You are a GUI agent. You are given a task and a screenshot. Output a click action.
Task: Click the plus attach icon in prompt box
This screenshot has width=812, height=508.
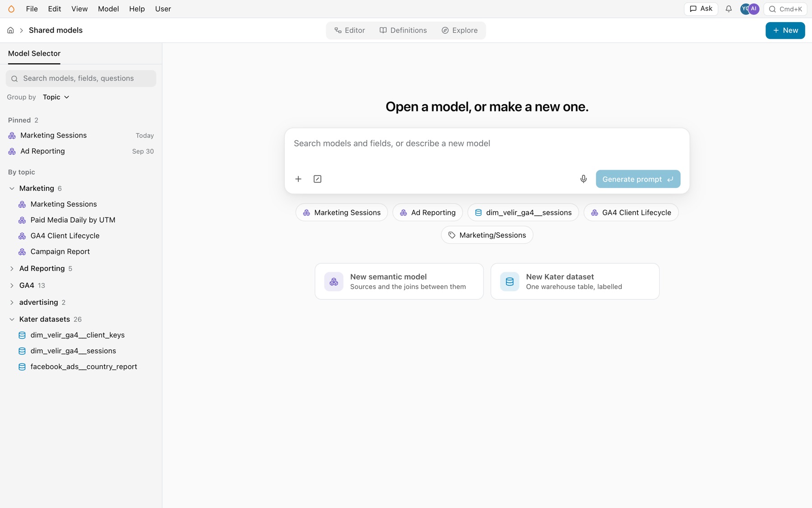[x=298, y=179]
